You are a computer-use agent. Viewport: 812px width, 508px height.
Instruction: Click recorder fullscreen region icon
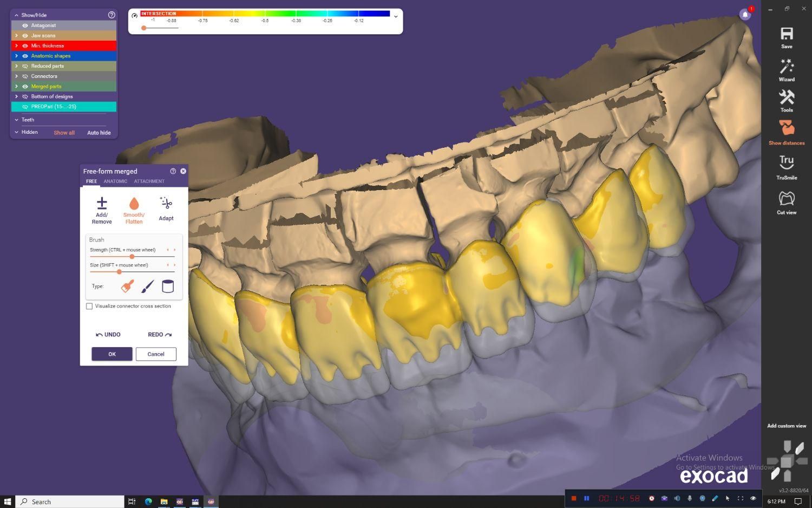click(x=741, y=498)
